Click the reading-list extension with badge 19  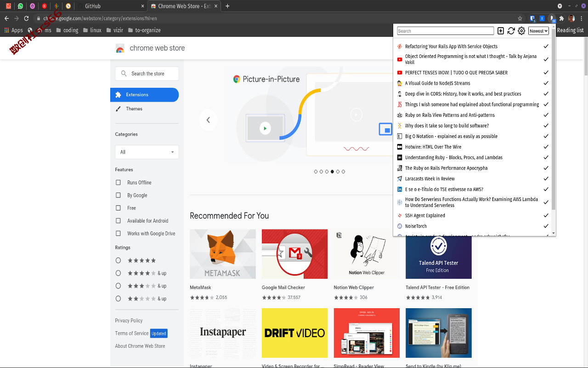552,18
